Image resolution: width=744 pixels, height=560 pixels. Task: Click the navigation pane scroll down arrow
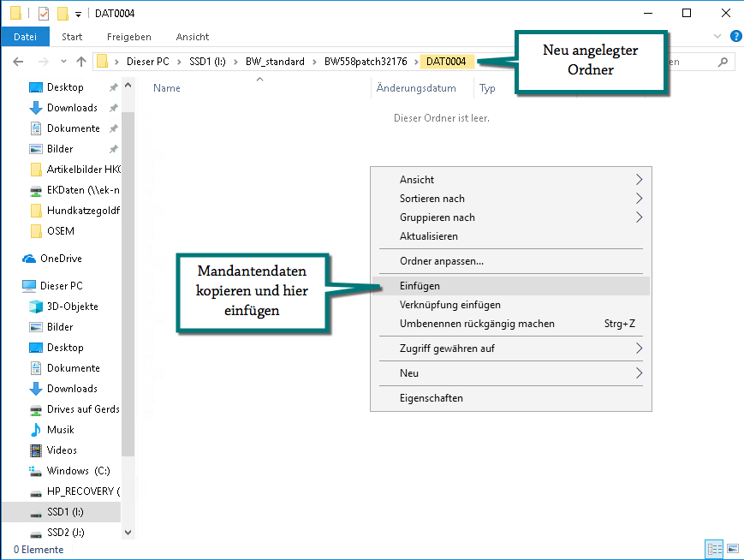point(128,533)
